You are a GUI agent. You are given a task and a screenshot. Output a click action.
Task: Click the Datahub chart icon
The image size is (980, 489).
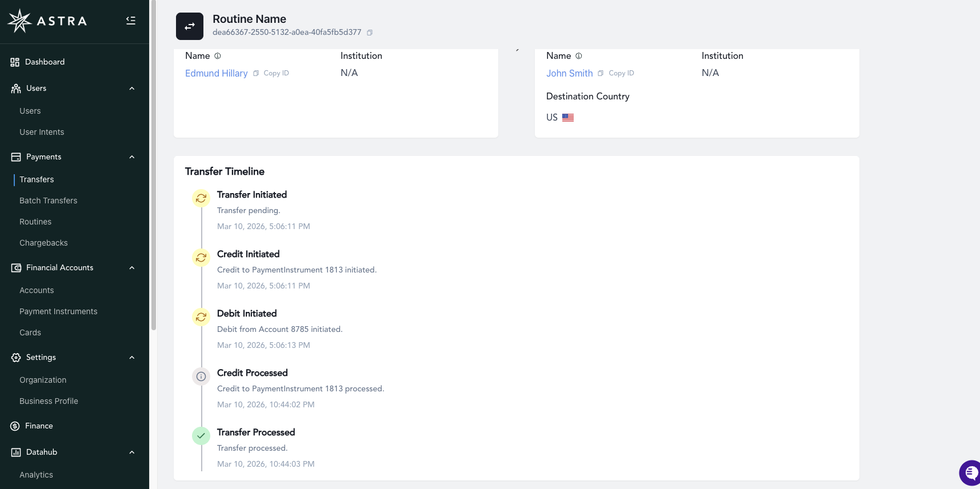click(16, 452)
